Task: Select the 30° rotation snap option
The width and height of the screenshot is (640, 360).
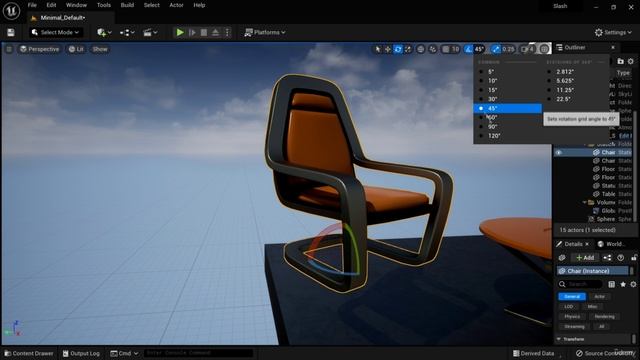Action: click(508, 99)
